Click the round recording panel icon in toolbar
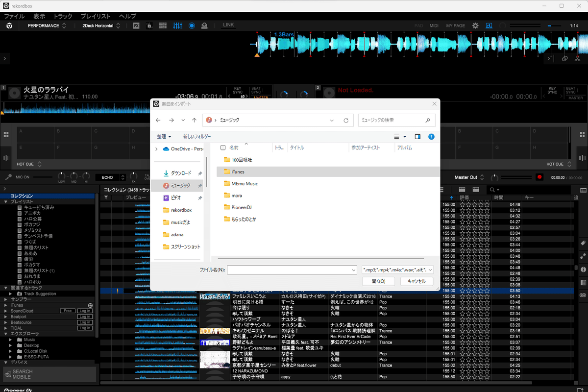This screenshot has width=588, height=392. [192, 25]
